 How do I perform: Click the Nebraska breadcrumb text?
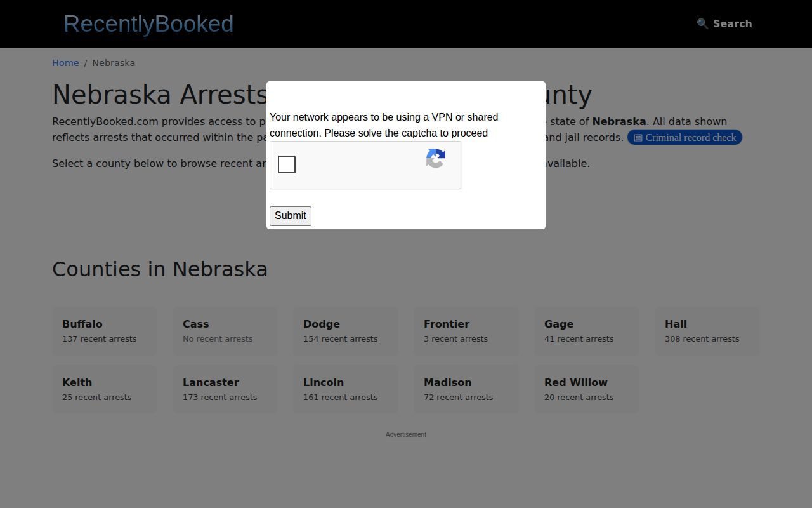tap(114, 63)
